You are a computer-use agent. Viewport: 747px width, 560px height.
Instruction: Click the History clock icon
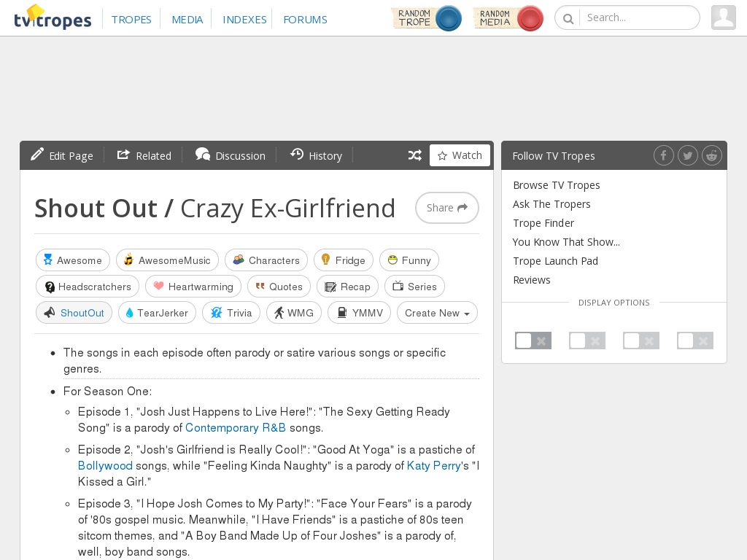[297, 155]
